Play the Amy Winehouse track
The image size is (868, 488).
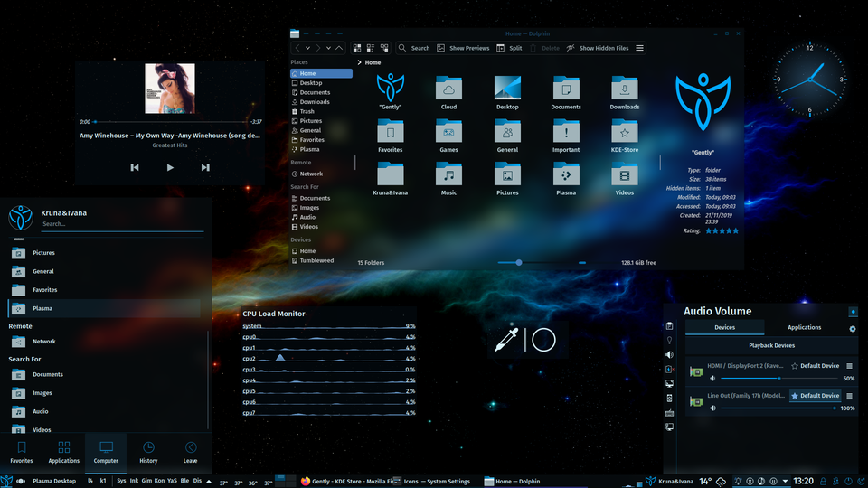pyautogui.click(x=170, y=167)
